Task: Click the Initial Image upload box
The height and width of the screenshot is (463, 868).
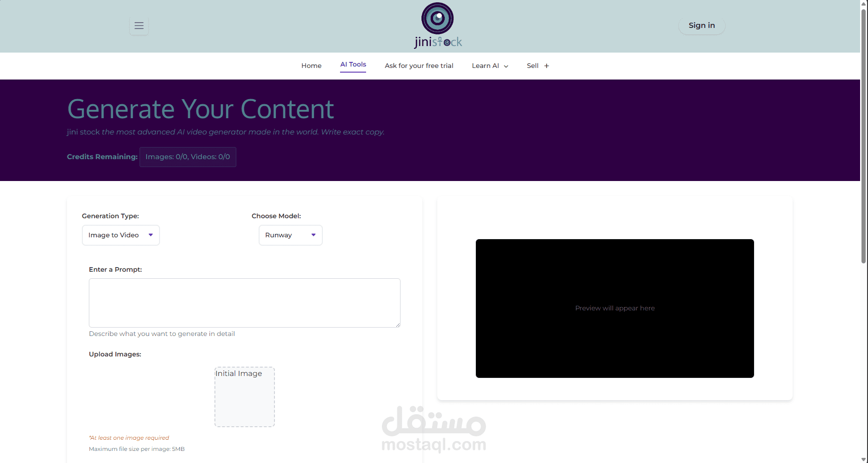Action: [x=245, y=397]
